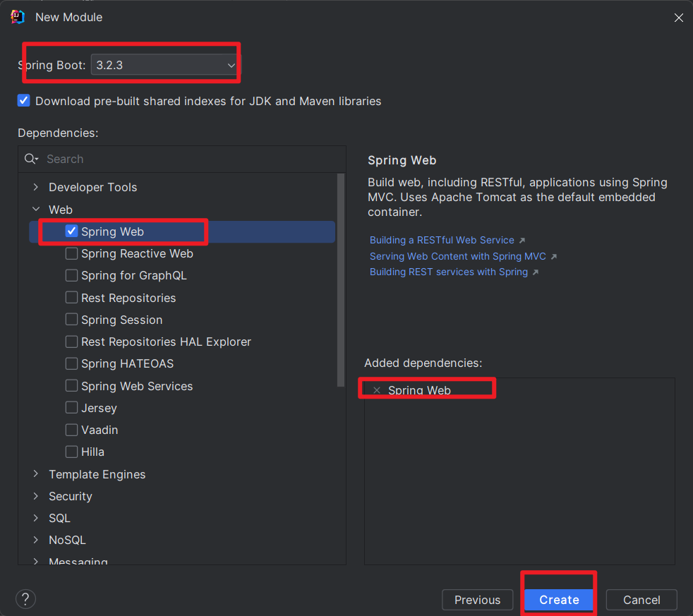Expand the Security category

point(36,496)
